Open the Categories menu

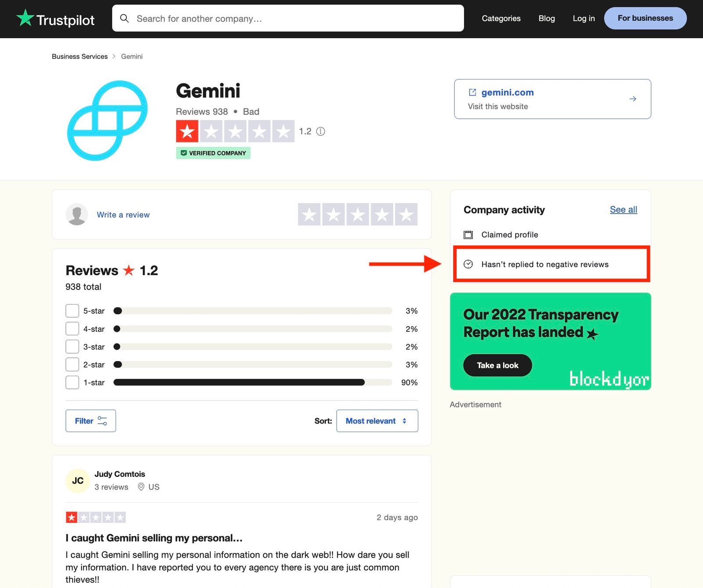pos(501,18)
